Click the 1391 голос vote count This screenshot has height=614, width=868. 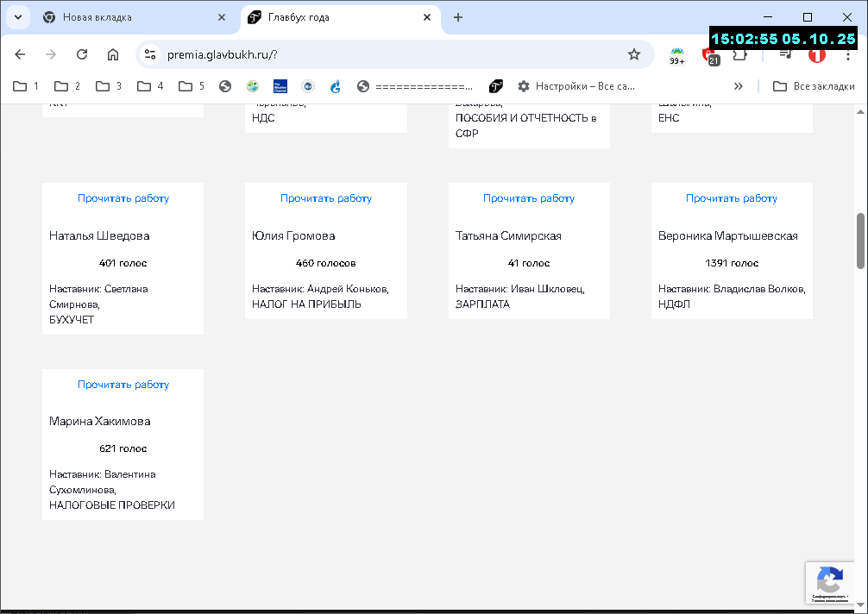tap(732, 263)
